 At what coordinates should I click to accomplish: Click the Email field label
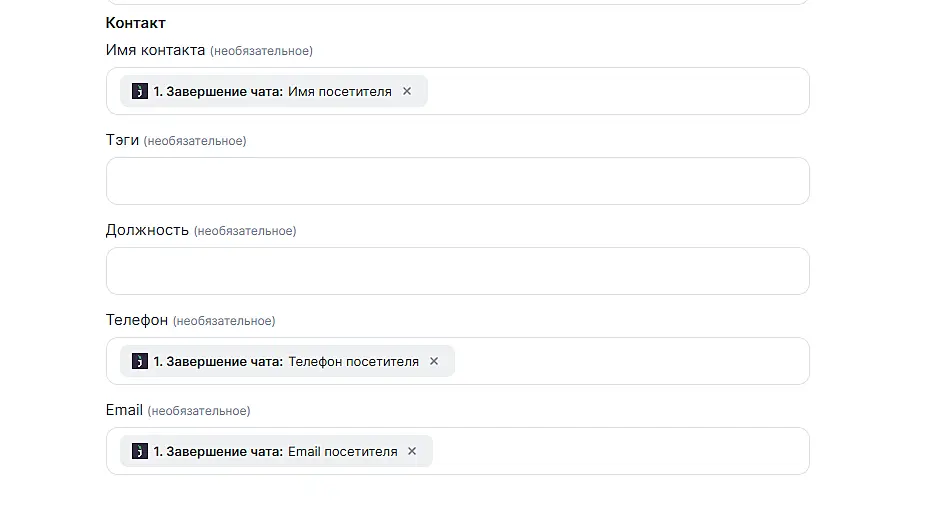124,410
